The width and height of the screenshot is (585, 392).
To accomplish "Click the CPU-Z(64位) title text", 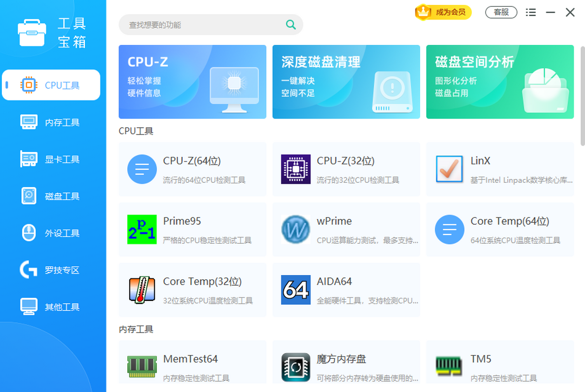I will pos(192,161).
